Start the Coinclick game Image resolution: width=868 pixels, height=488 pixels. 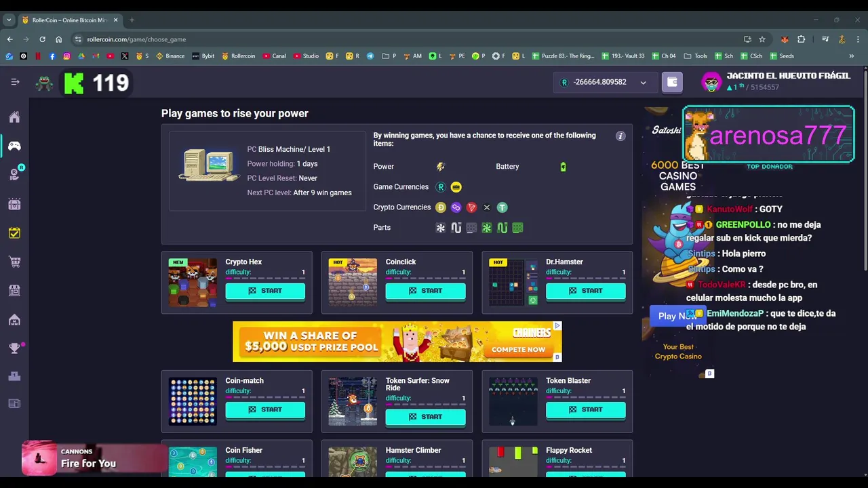tap(425, 291)
